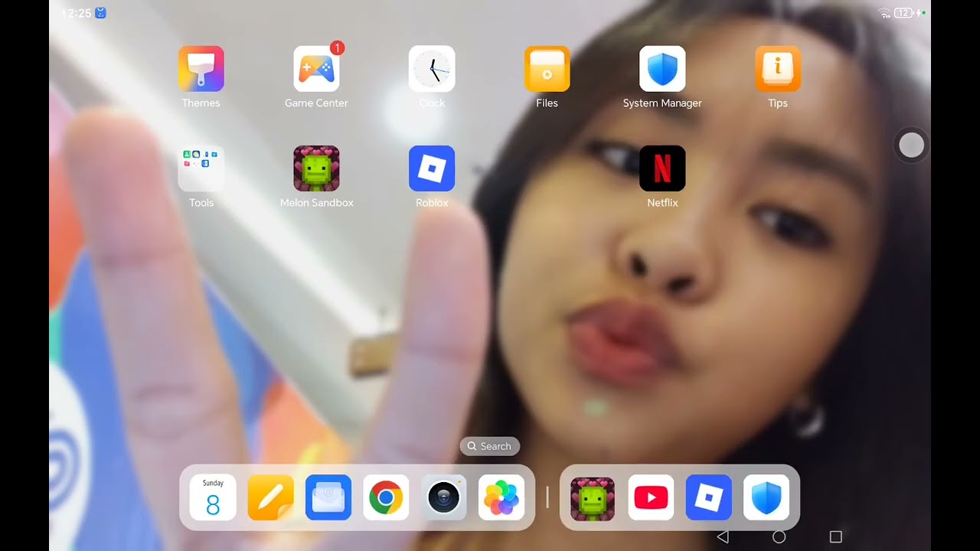
Task: Tap the Search pill
Action: (x=490, y=446)
